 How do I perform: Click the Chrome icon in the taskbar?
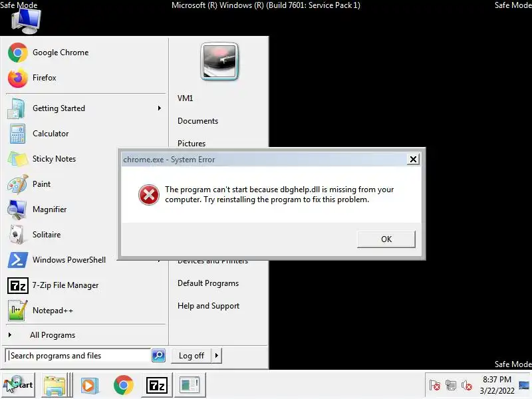coord(124,385)
